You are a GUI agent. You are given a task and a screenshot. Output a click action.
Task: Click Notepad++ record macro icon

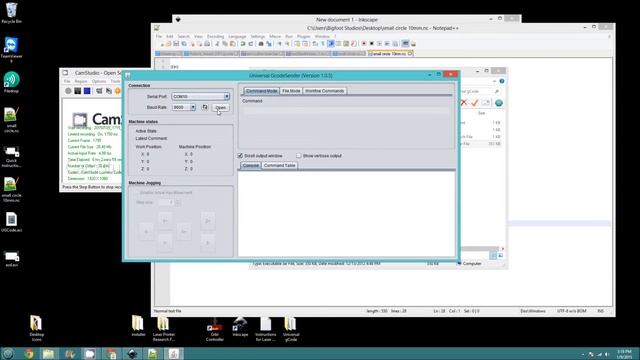coord(364,44)
